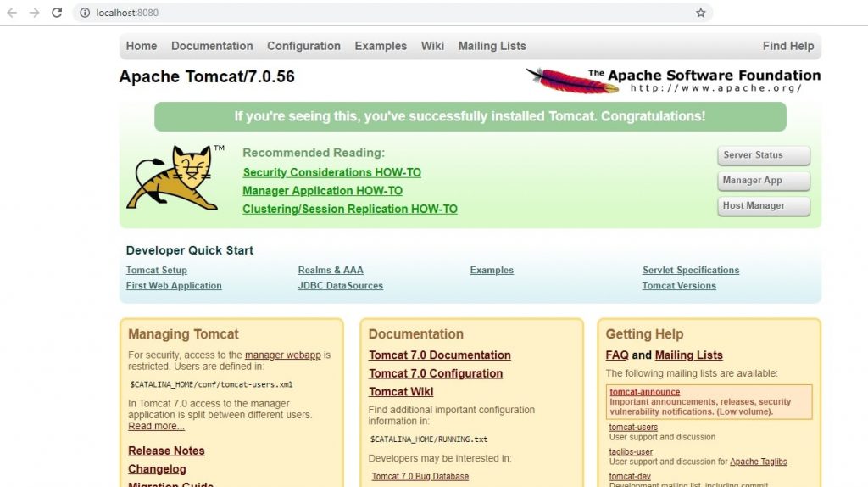
Task: Open the First Web Application link
Action: coord(174,285)
